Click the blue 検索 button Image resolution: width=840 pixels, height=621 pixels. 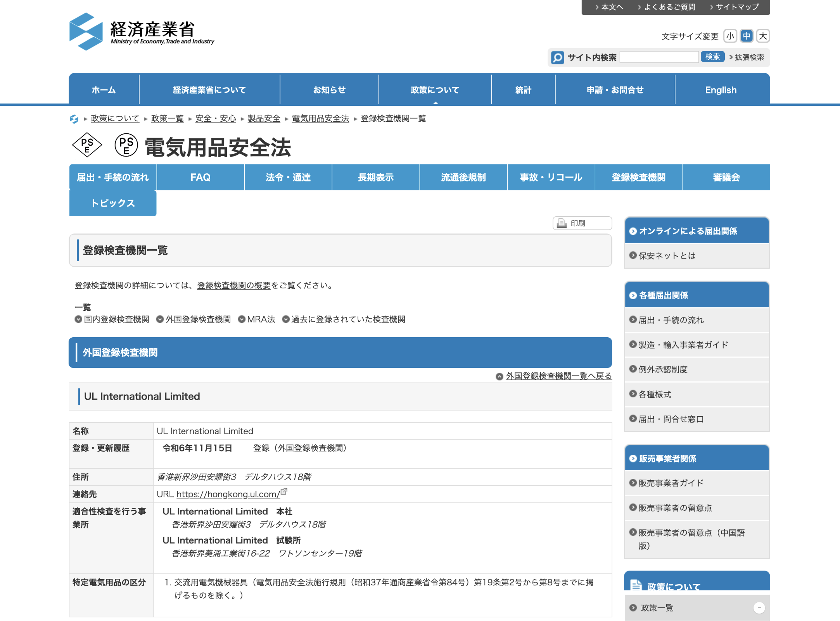tap(712, 57)
